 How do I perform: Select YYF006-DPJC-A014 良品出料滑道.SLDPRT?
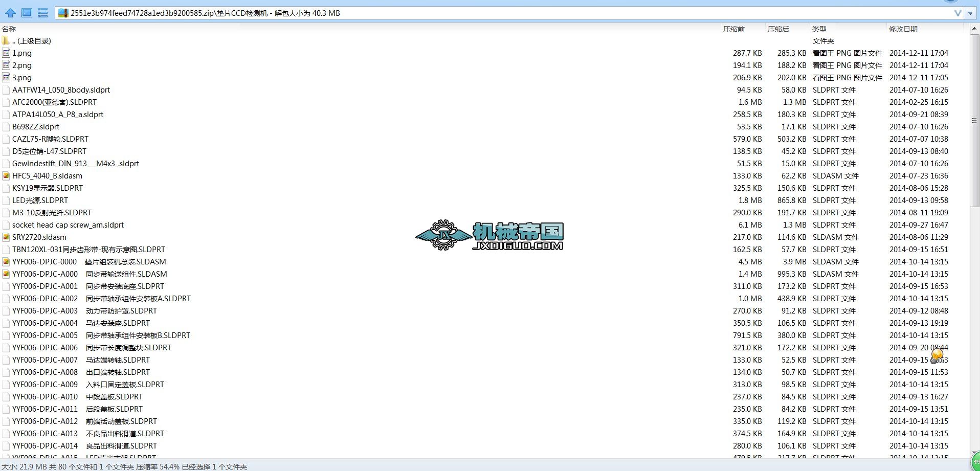point(85,446)
